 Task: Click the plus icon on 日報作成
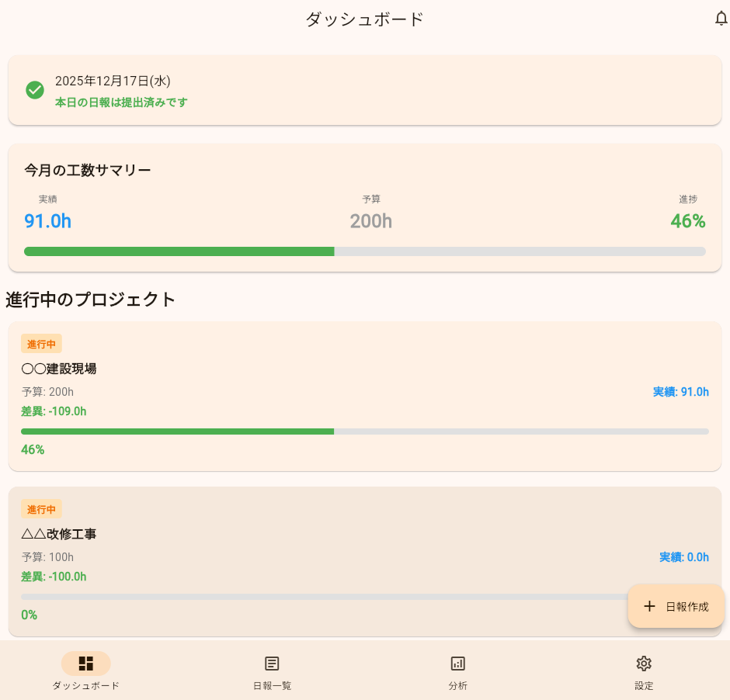pyautogui.click(x=650, y=606)
